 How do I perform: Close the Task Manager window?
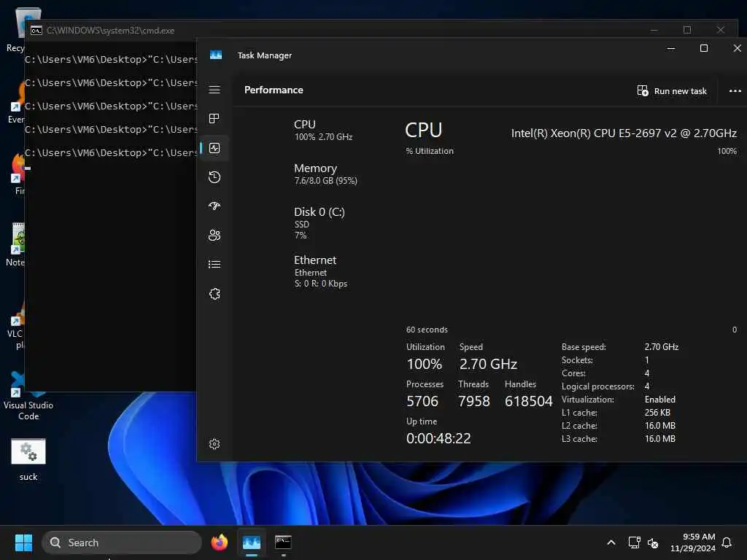click(x=737, y=49)
